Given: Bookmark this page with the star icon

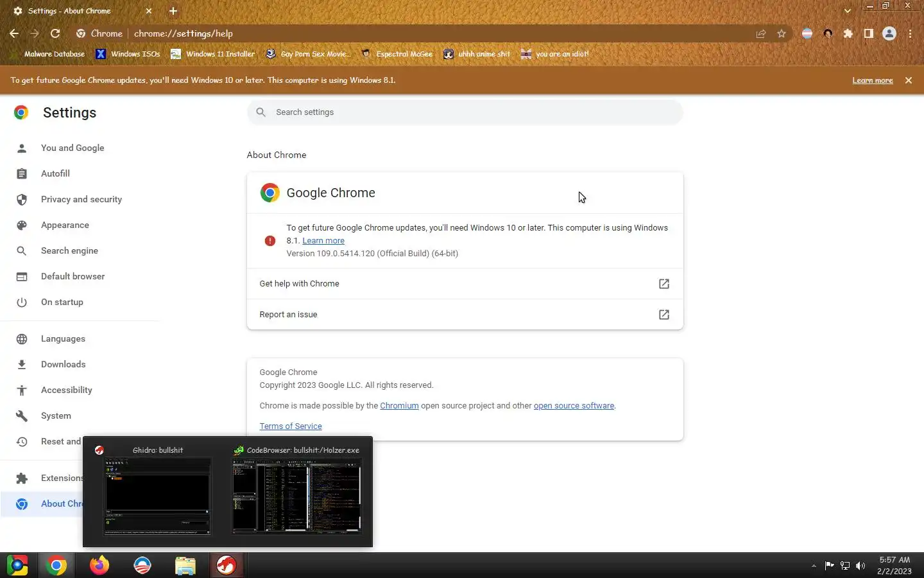Looking at the screenshot, I should coord(782,33).
